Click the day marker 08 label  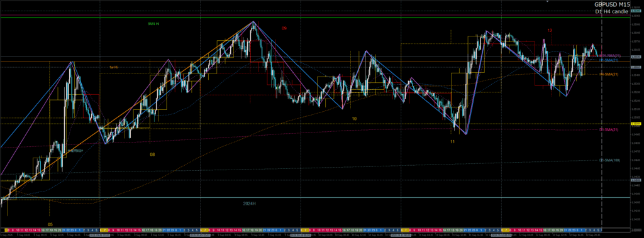point(152,154)
